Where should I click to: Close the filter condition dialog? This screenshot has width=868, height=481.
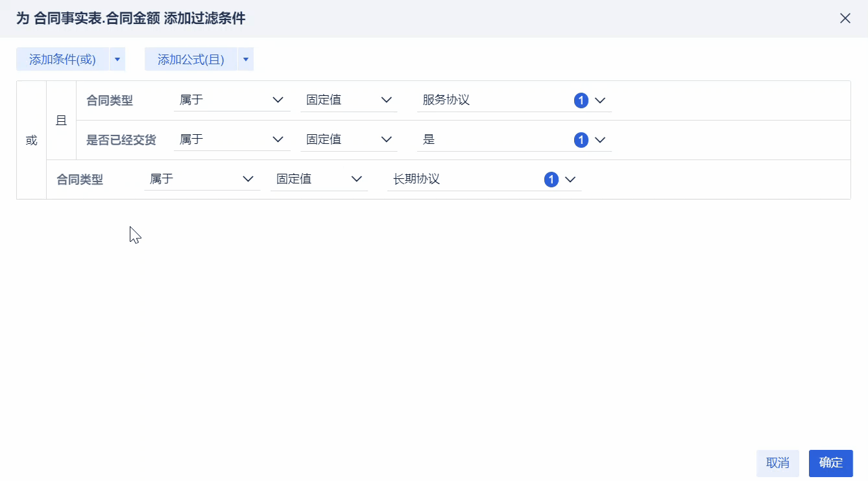[845, 18]
